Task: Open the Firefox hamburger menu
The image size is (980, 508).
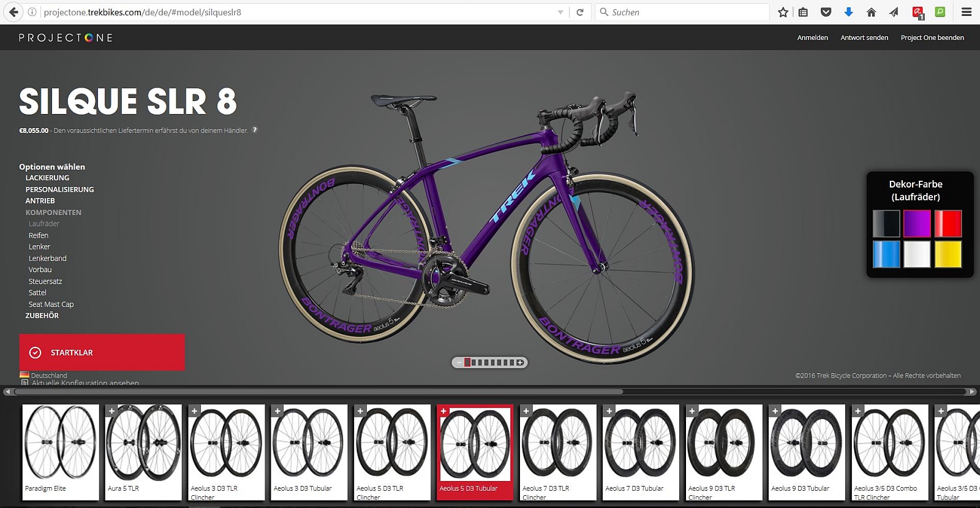Action: [x=967, y=12]
